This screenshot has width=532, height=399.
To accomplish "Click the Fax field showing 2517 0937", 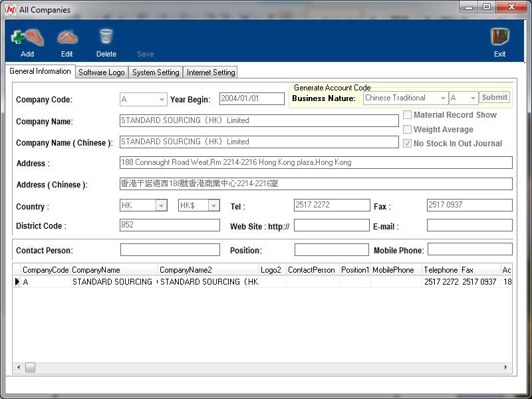I will click(x=469, y=205).
